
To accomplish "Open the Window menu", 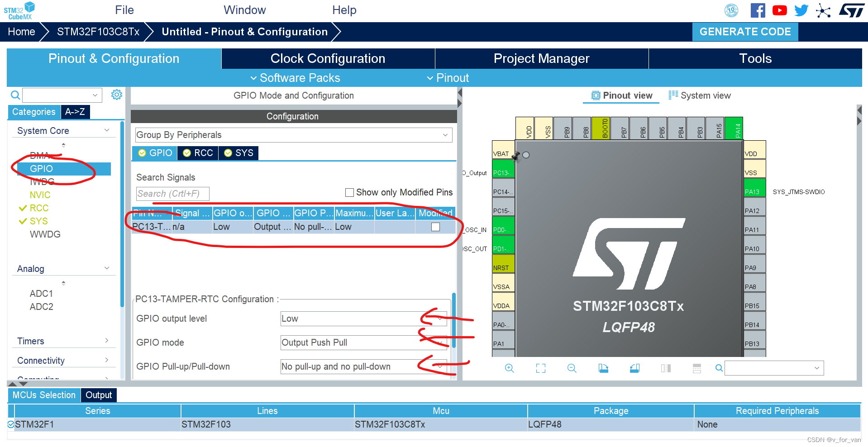I will pyautogui.click(x=245, y=10).
